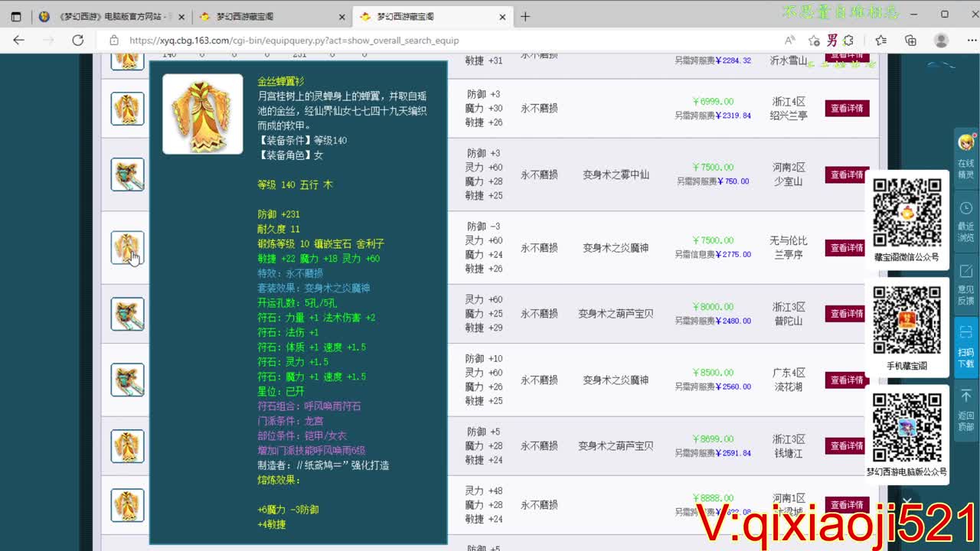Viewport: 980px width, 551px height.
Task: Click the 男 browser extension icon
Action: [833, 40]
